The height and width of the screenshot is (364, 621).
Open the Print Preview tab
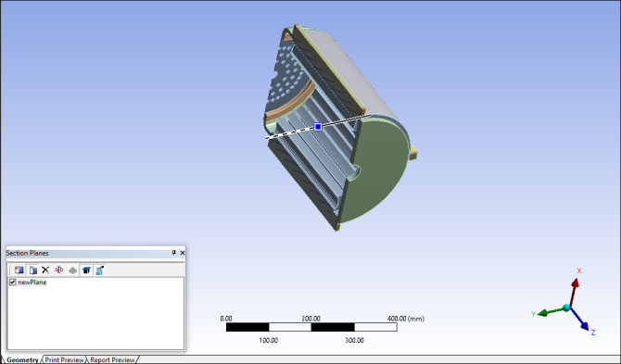point(64,359)
